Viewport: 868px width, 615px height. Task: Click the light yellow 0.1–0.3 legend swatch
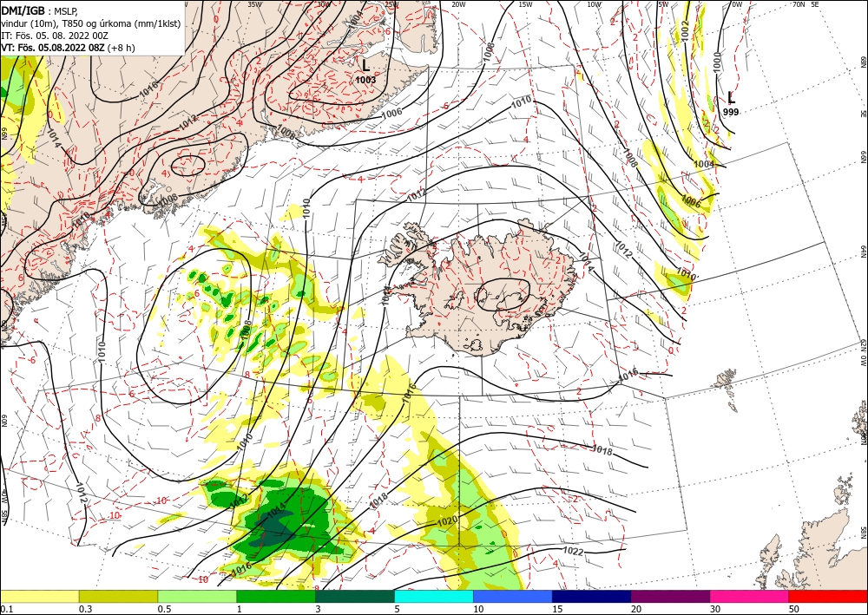point(39,596)
